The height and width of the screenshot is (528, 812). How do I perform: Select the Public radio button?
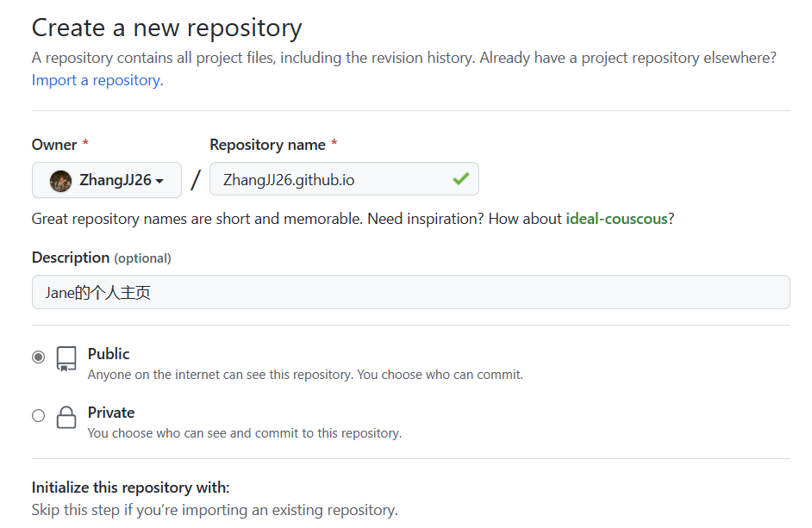tap(38, 357)
